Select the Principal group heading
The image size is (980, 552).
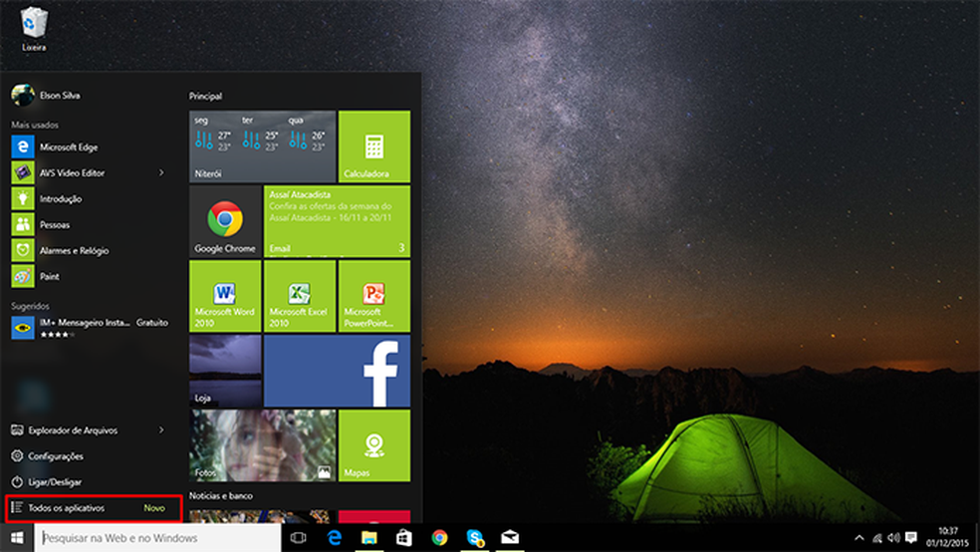coord(205,97)
